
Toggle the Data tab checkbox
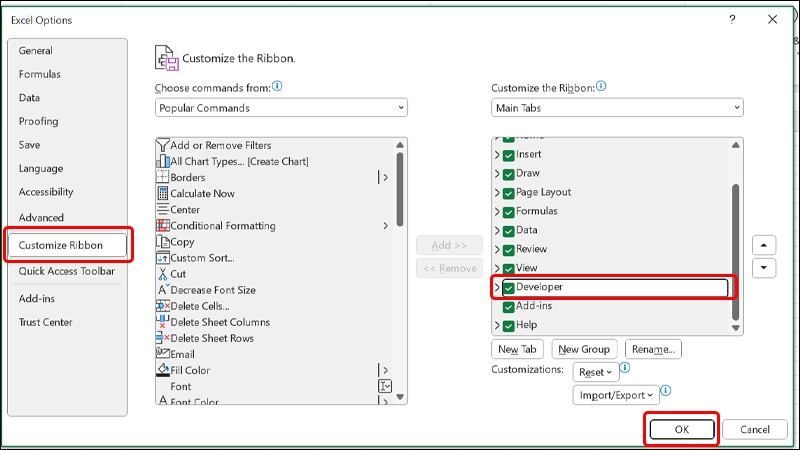click(509, 231)
